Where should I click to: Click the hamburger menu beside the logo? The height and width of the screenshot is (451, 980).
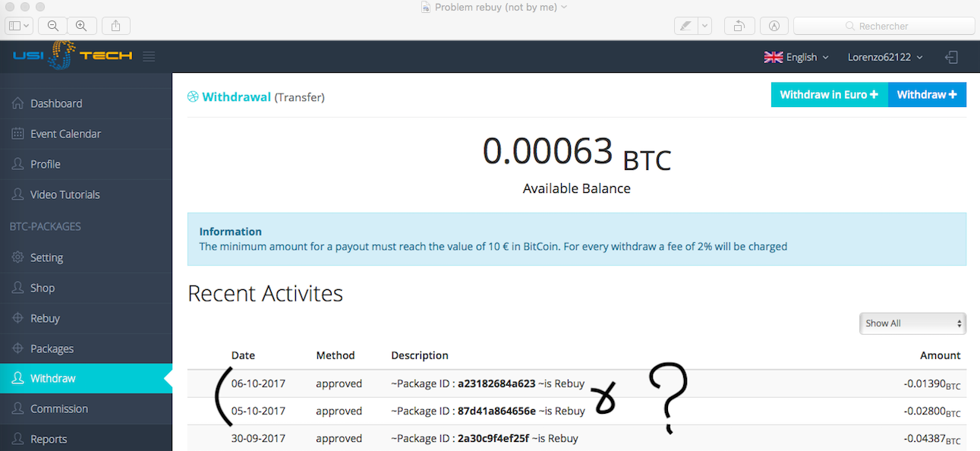pos(148,56)
